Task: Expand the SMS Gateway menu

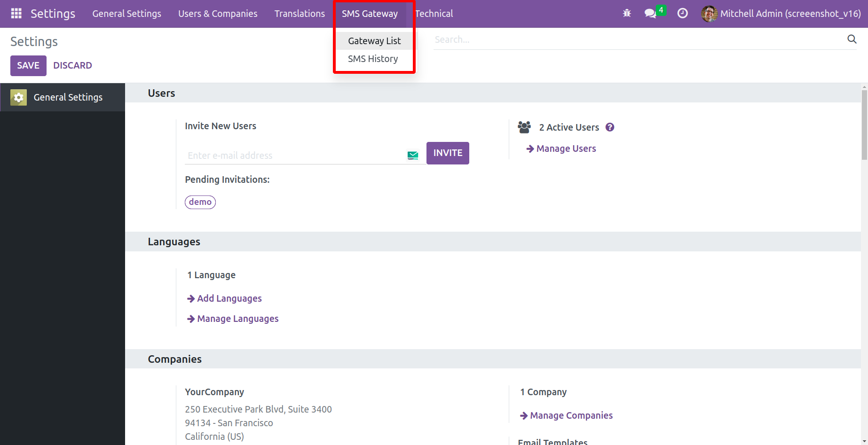Action: coord(370,14)
